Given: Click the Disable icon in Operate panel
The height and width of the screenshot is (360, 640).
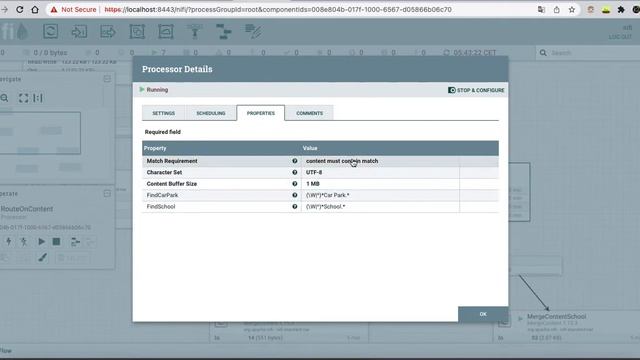Looking at the screenshot, I should pyautogui.click(x=24, y=242).
